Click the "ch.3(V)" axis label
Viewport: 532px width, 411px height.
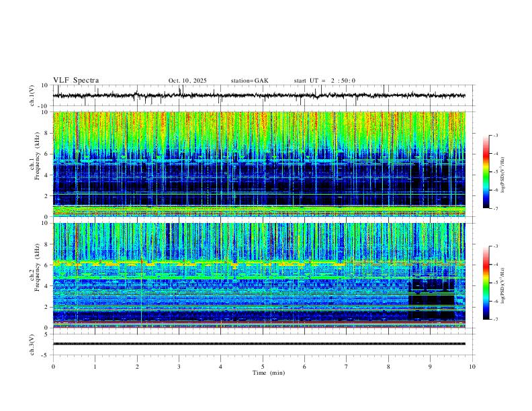32,345
